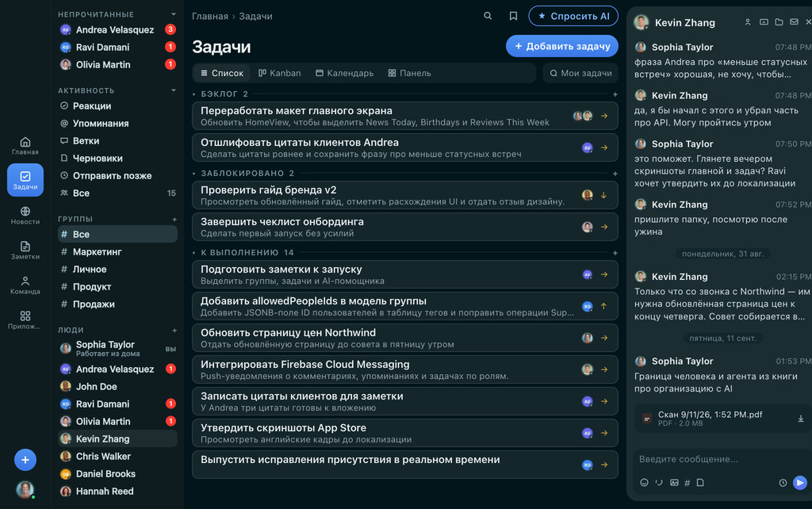Collapse the К выполнению task group

[194, 253]
